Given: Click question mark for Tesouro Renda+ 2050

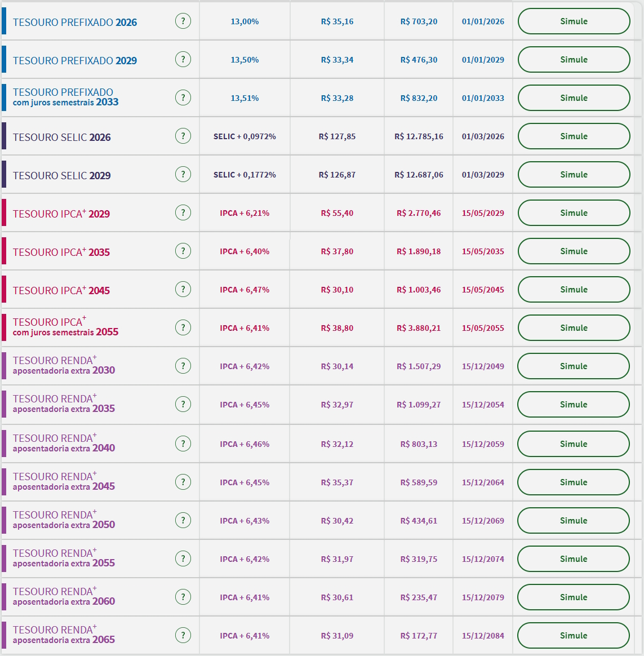Looking at the screenshot, I should click(183, 521).
